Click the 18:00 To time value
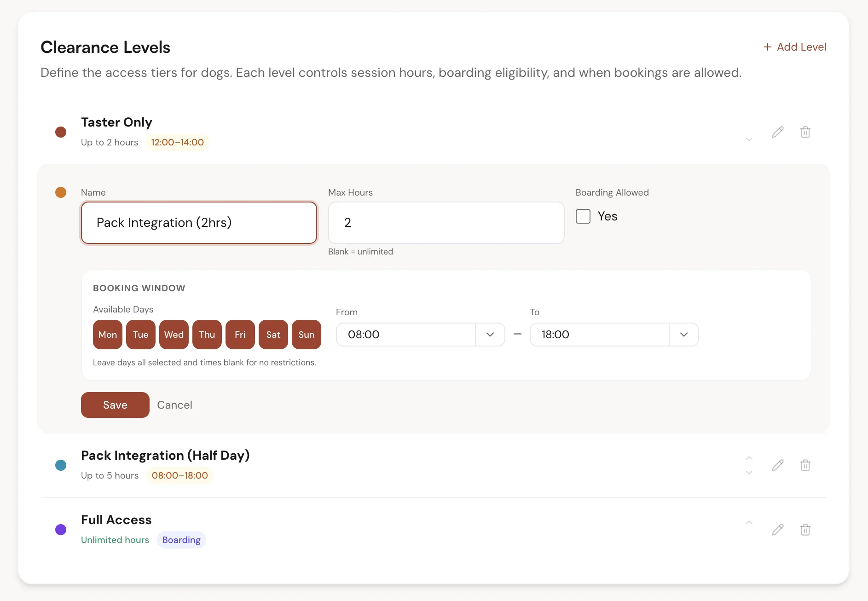Image resolution: width=868 pixels, height=601 pixels. (x=556, y=335)
